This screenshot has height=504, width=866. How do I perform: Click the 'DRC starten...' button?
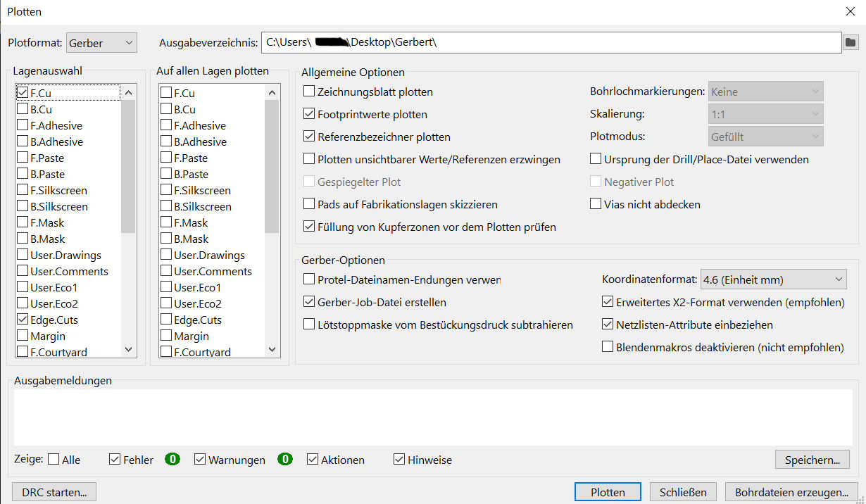tap(54, 492)
